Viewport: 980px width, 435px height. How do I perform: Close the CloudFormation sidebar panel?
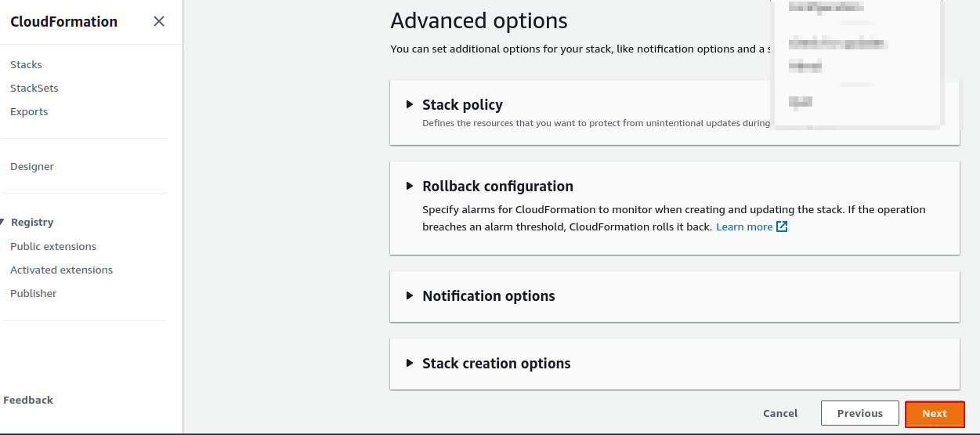[159, 22]
